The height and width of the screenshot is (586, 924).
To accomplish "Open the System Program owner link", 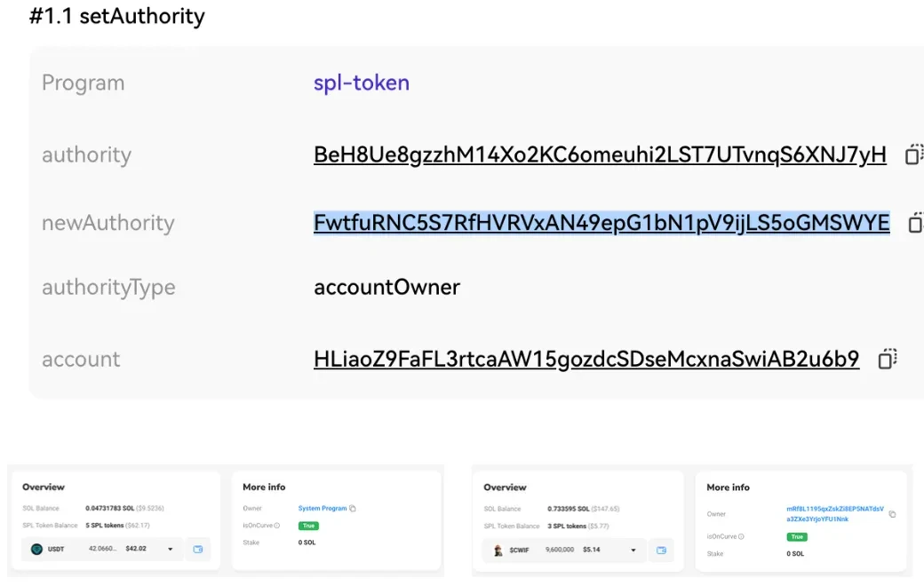I will 322,509.
